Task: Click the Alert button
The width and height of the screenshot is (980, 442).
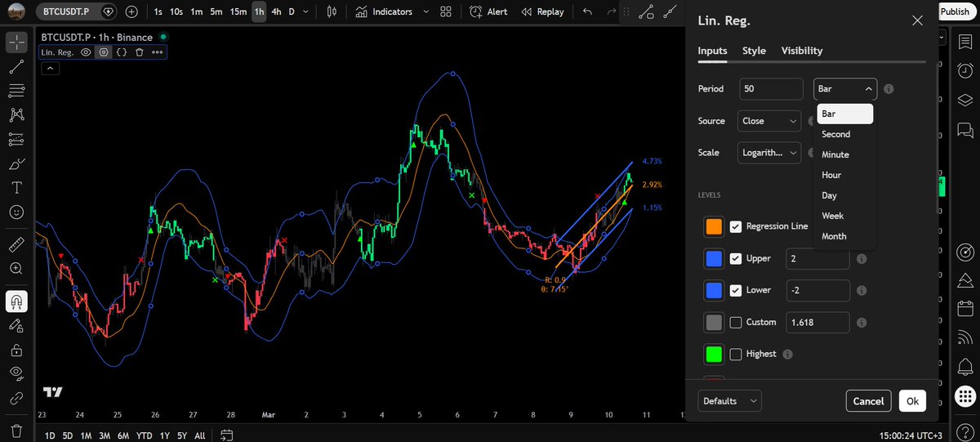Action: (488, 11)
